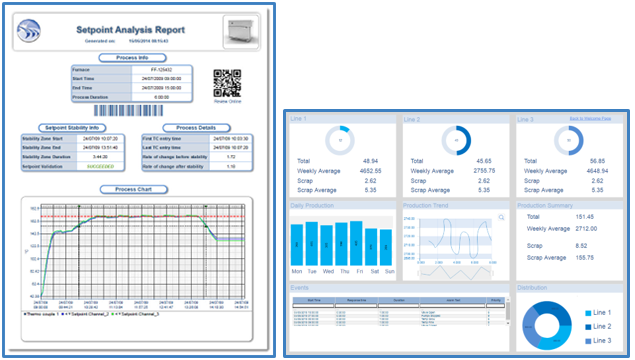The height and width of the screenshot is (360, 635).
Task: Select the Setpoint Analysis Report title
Action: 130,30
